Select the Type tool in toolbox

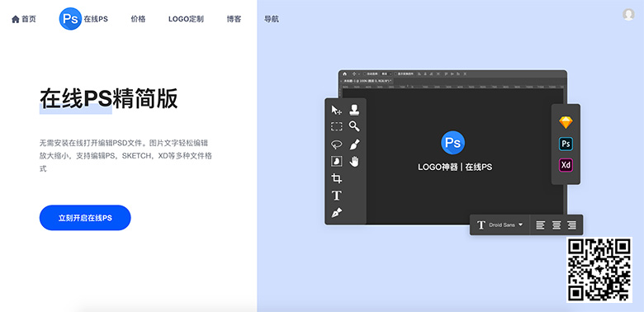(x=336, y=196)
